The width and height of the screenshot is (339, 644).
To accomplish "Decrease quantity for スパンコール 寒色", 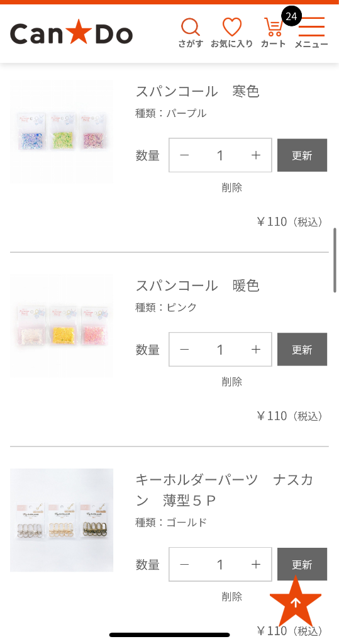I will [184, 155].
